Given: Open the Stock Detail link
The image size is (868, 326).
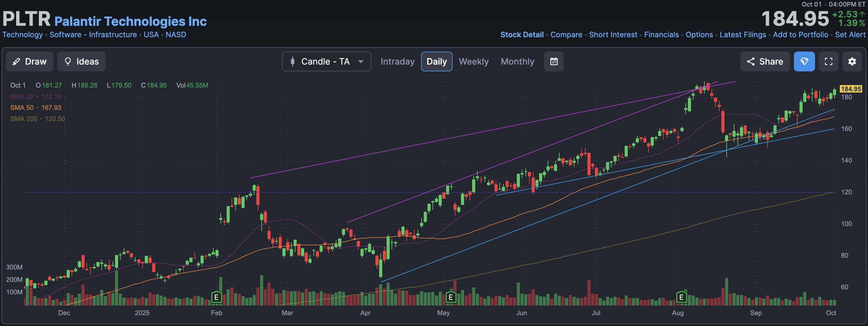Looking at the screenshot, I should (x=522, y=35).
